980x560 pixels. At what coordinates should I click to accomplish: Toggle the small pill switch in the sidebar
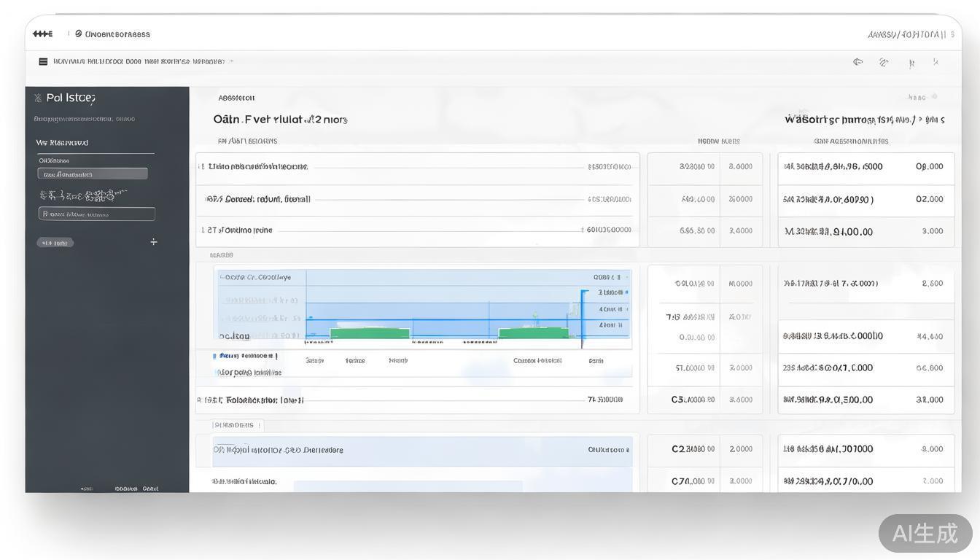[x=55, y=243]
